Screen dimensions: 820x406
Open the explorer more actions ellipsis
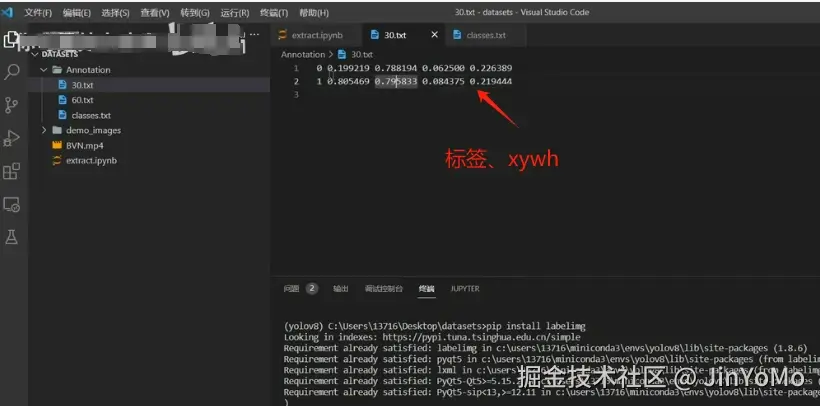255,35
